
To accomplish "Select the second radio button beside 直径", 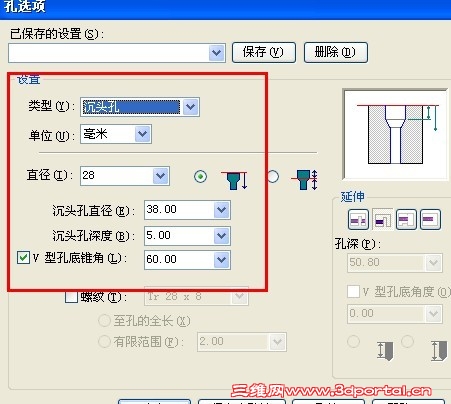I will click(273, 176).
